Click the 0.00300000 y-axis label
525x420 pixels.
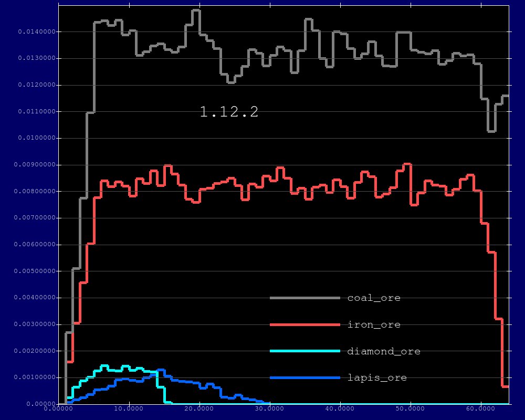(35, 324)
